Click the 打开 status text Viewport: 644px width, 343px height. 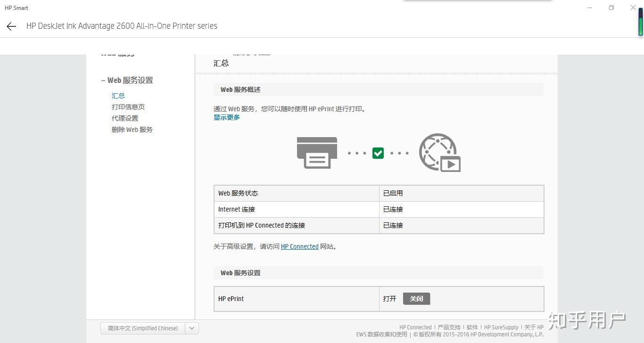(x=390, y=299)
